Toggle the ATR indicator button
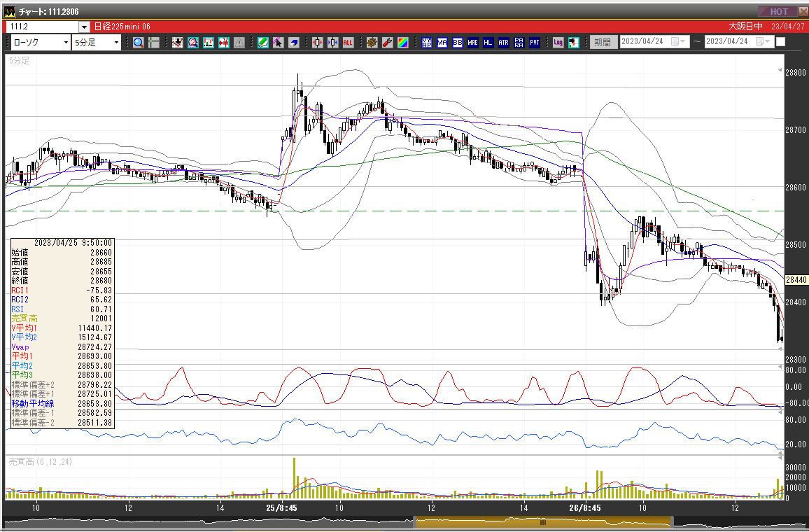Image resolution: width=809 pixels, height=532 pixels. coord(504,43)
